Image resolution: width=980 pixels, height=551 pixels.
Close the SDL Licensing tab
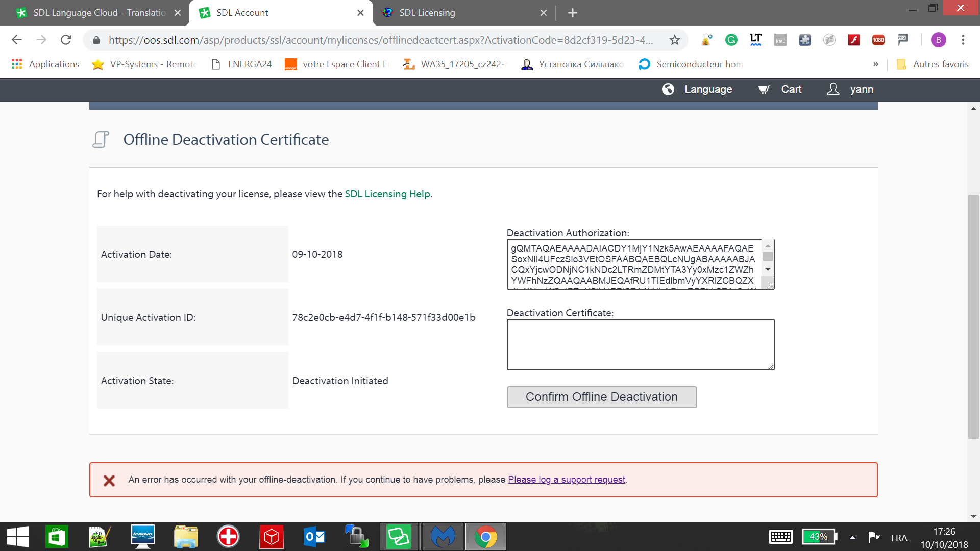click(x=544, y=13)
